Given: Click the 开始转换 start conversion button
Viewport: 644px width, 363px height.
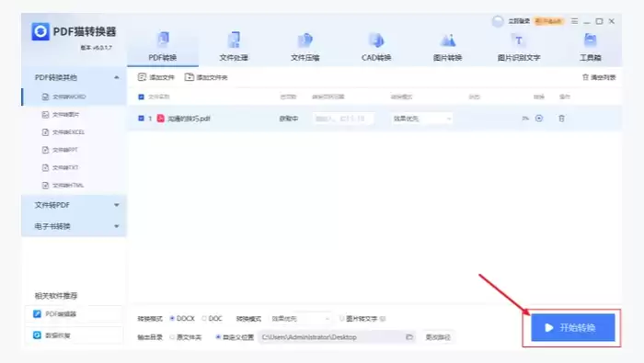Looking at the screenshot, I should coord(573,327).
